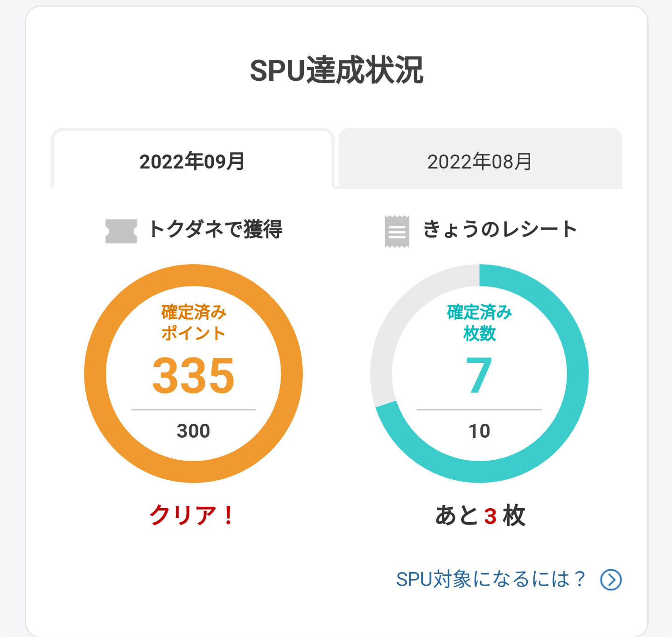Click the receipt target number 10
This screenshot has height=637, width=672.
tap(479, 431)
